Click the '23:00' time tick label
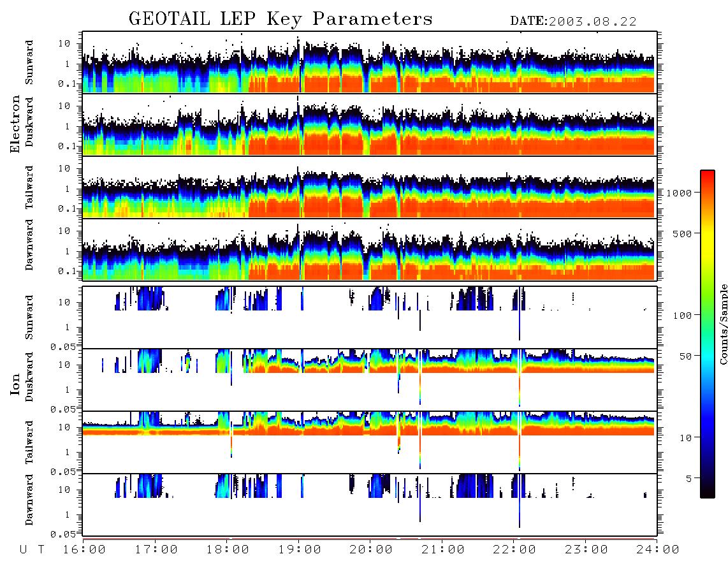Screen dimensions: 728x561 pos(587,550)
